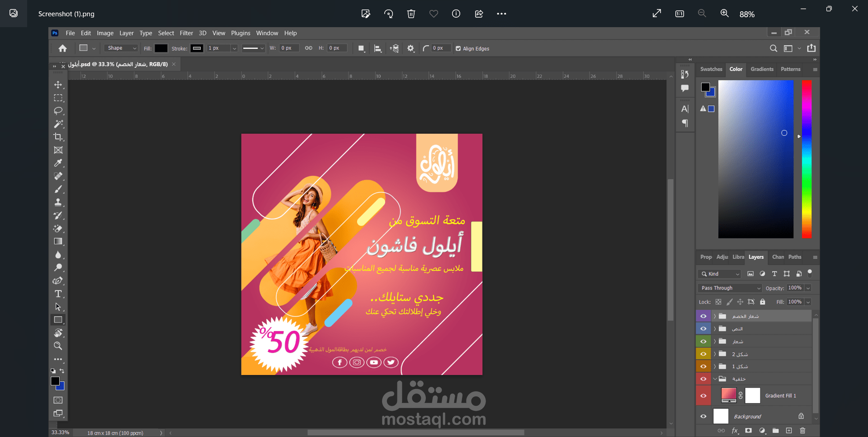Viewport: 868px width, 437px height.
Task: Click the W width input field
Action: (x=289, y=48)
